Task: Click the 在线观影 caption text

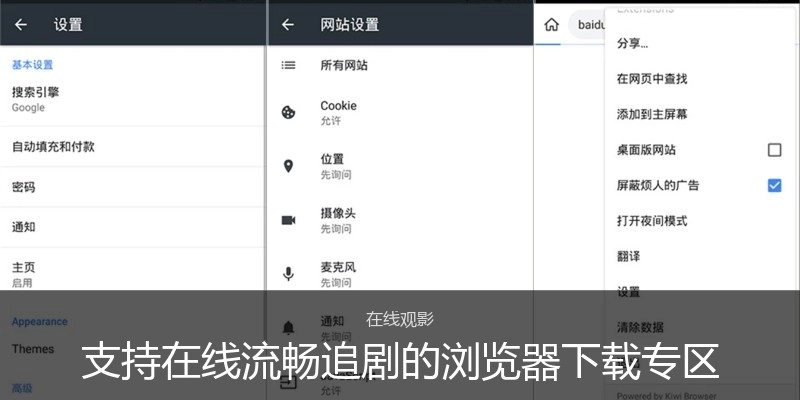Action: pyautogui.click(x=399, y=319)
